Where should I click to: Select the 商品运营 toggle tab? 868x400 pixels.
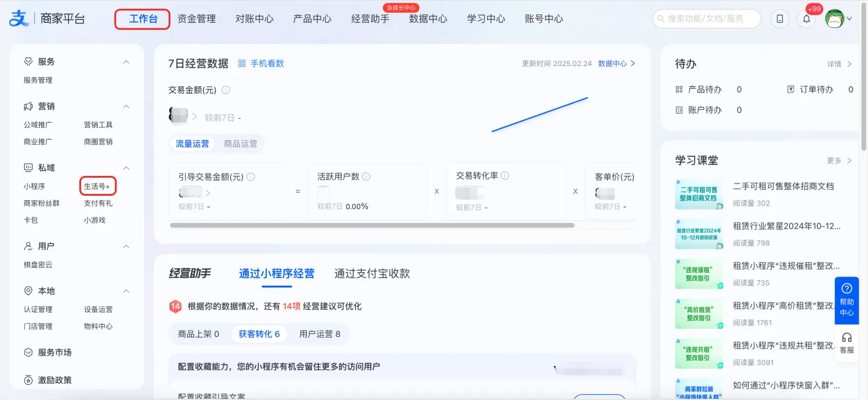coord(241,144)
